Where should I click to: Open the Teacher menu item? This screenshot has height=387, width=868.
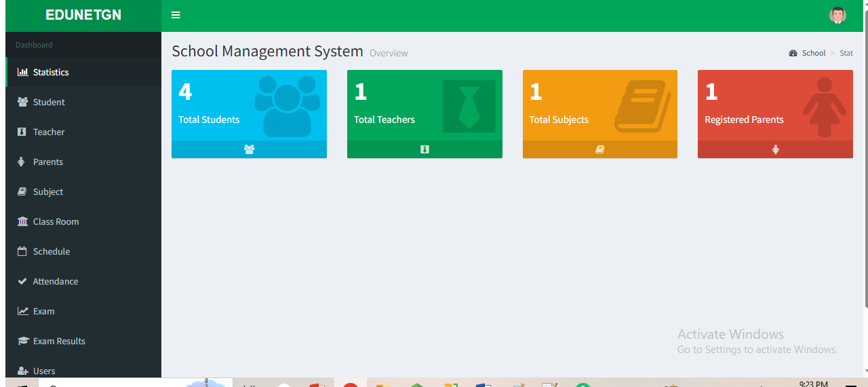pos(49,132)
